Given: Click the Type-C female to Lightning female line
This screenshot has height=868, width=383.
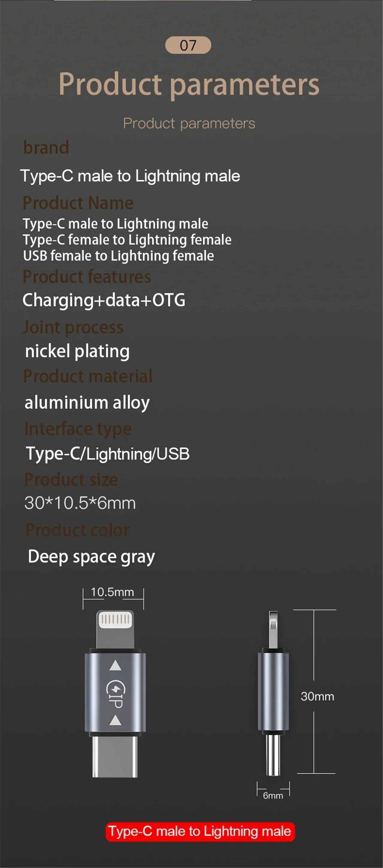Looking at the screenshot, I should click(x=127, y=240).
